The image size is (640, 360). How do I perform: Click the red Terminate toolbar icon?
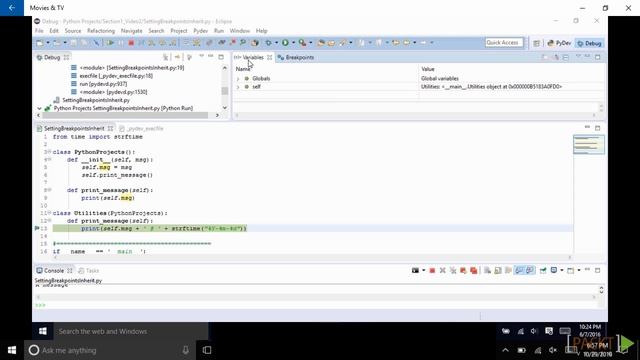[131, 42]
